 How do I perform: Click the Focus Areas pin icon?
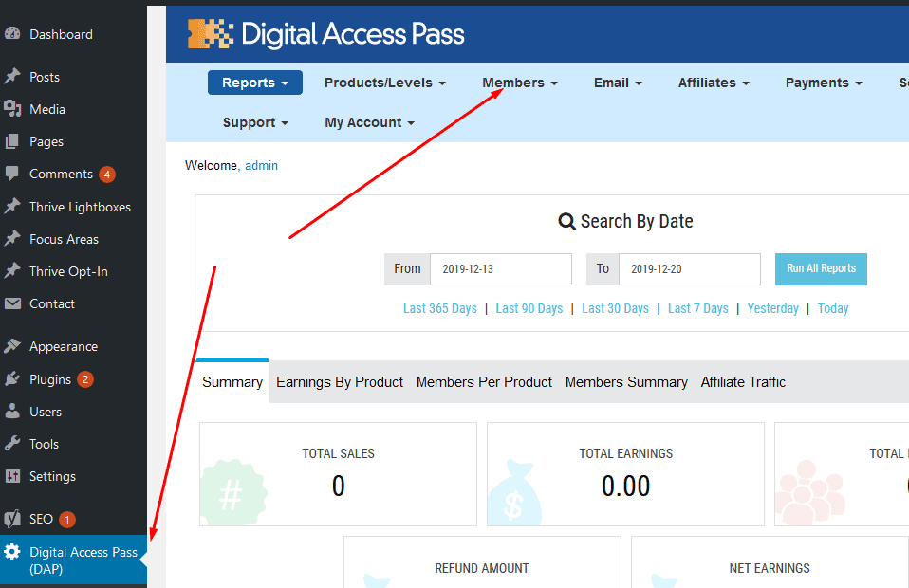pos(12,239)
